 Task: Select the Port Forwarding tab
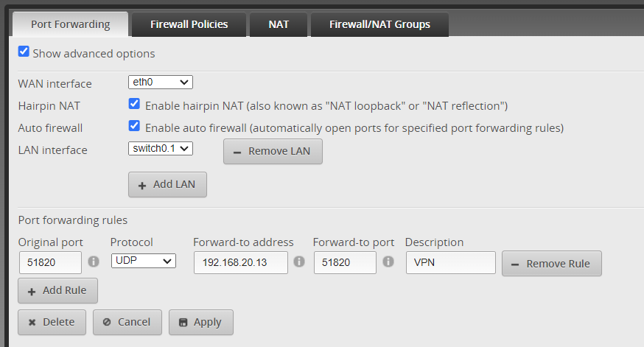71,24
